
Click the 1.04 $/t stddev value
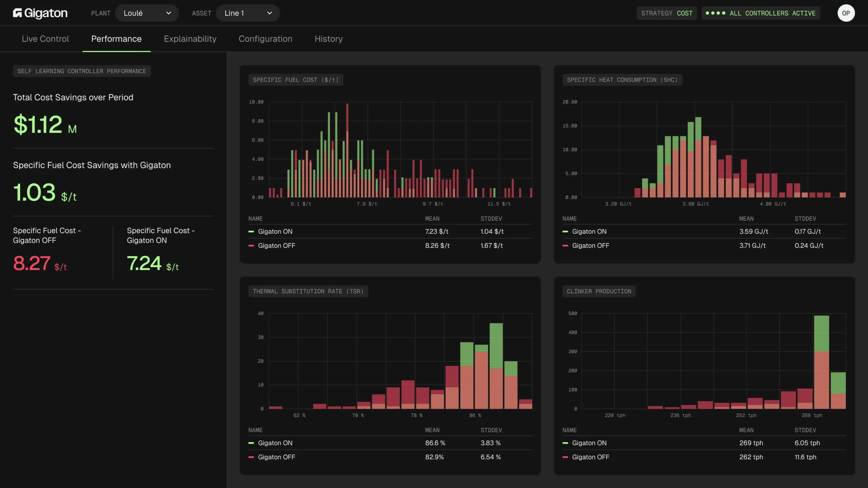click(492, 231)
